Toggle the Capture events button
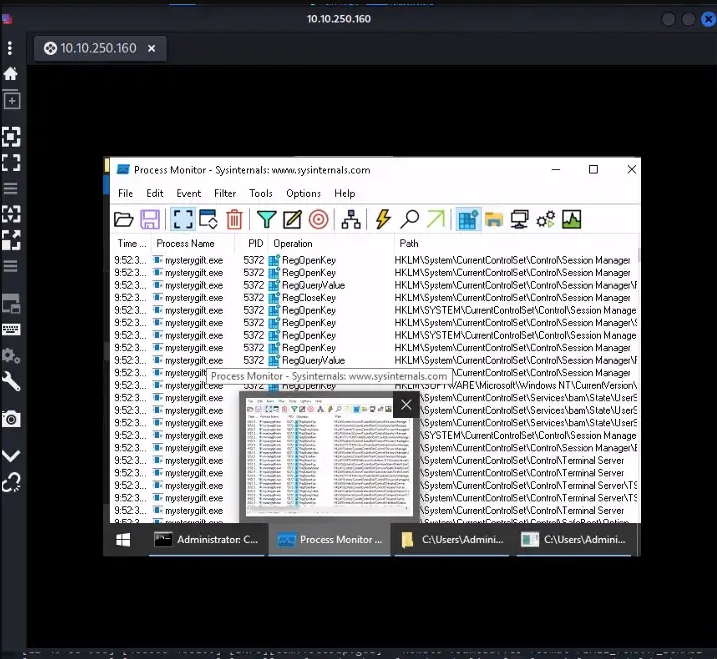This screenshot has height=659, width=717. point(183,219)
